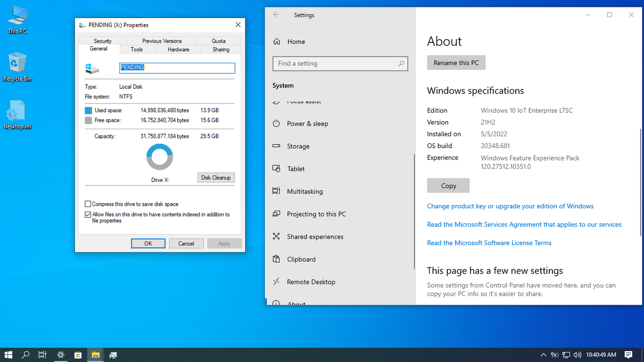Viewport: 644px width, 362px height.
Task: Switch to File Explorer in taskbar
Action: tap(96, 355)
